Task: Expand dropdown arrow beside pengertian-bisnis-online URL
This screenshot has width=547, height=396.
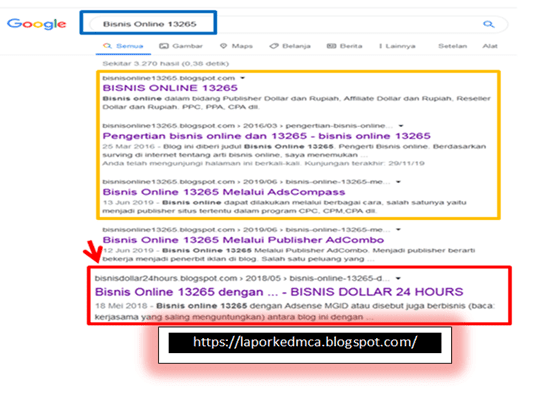Action: (x=401, y=126)
